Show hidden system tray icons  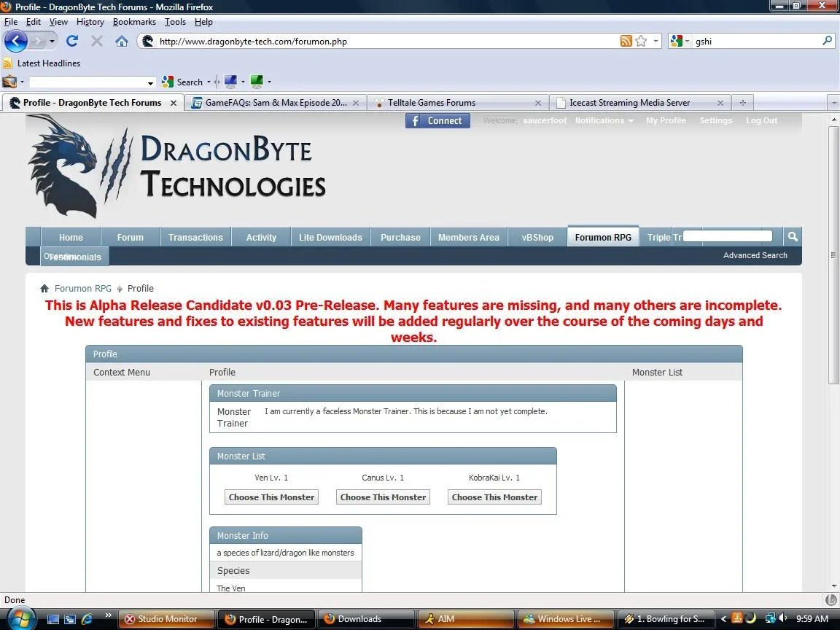723,619
